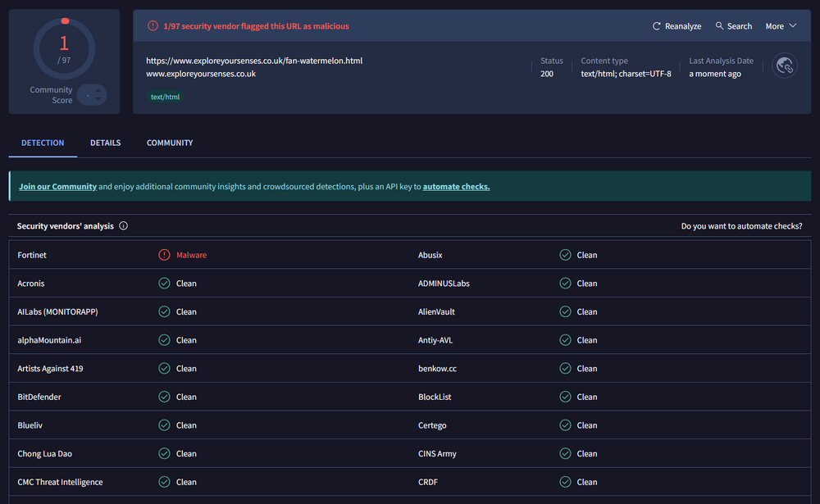Click the Clean checkmark icon for AILabs (MONITORAPP)
This screenshot has width=820, height=504.
(x=164, y=311)
